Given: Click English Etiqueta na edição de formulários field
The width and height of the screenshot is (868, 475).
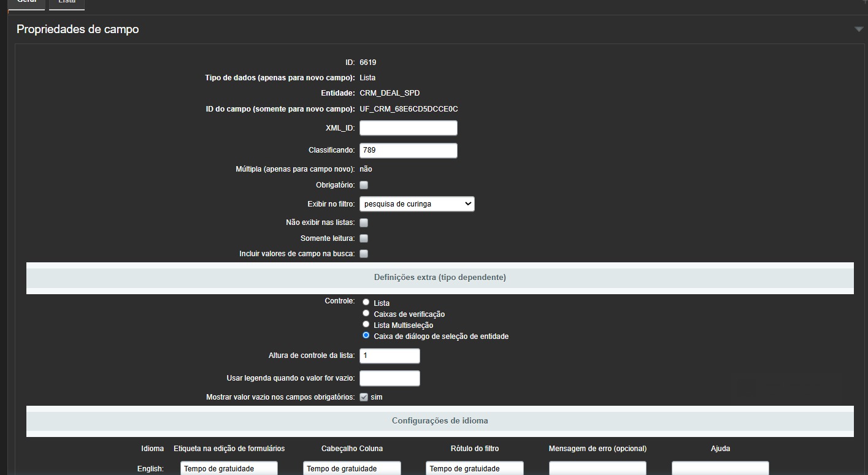Looking at the screenshot, I should pyautogui.click(x=229, y=468).
